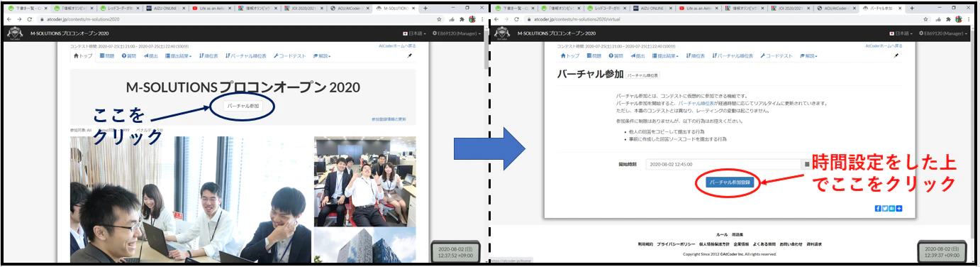Viewport: 980px width, 267px height.
Task: Open a new tab in left window
Action: pyautogui.click(x=425, y=8)
